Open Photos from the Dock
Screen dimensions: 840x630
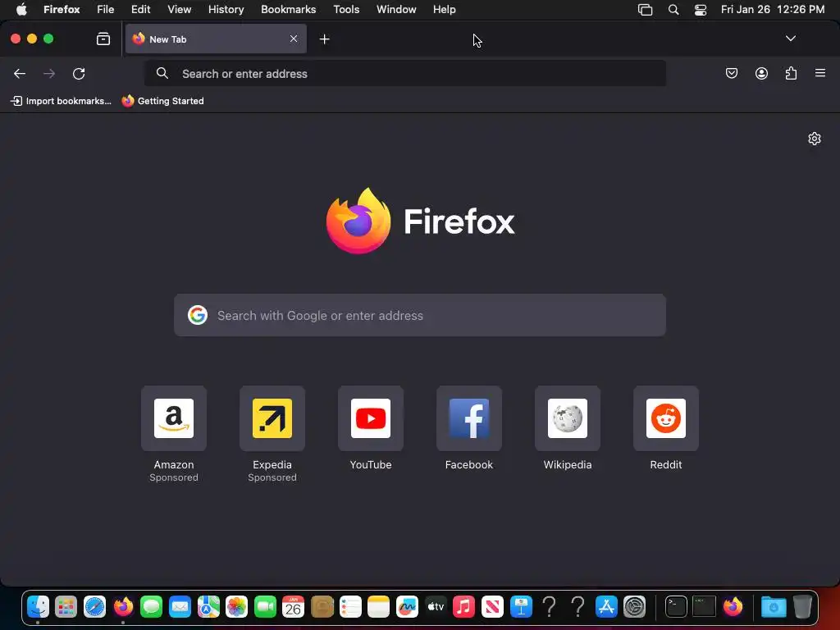236,607
